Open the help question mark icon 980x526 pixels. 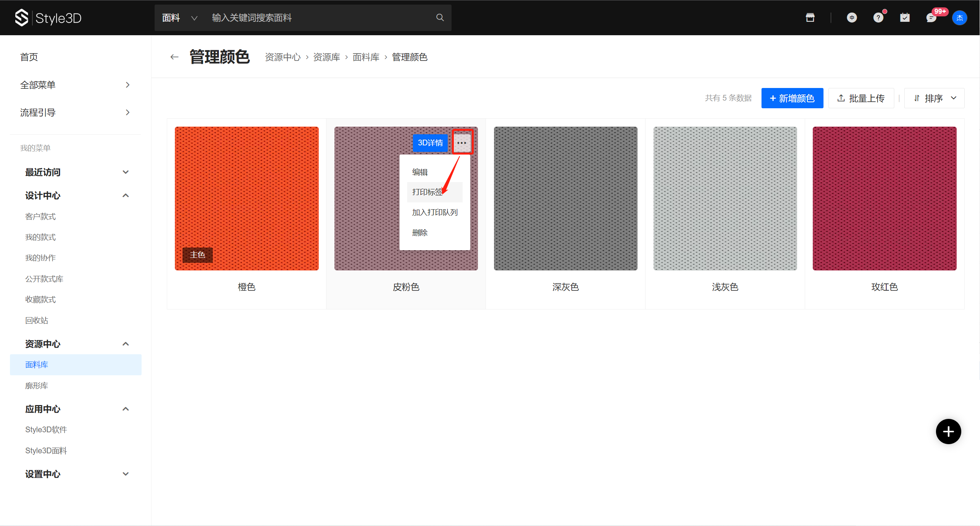click(x=878, y=18)
